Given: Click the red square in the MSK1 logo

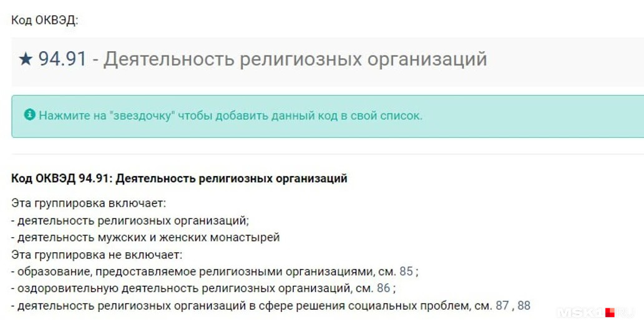Looking at the screenshot, I should [610, 313].
